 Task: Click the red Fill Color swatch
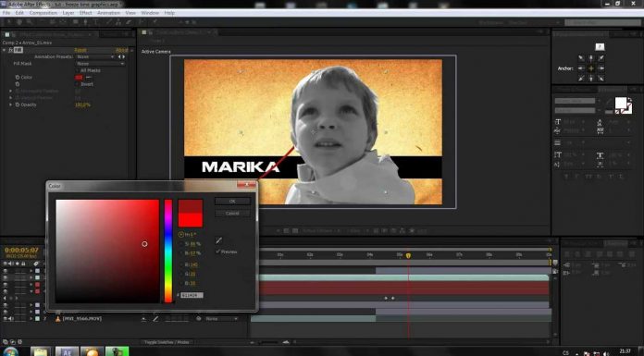click(79, 77)
